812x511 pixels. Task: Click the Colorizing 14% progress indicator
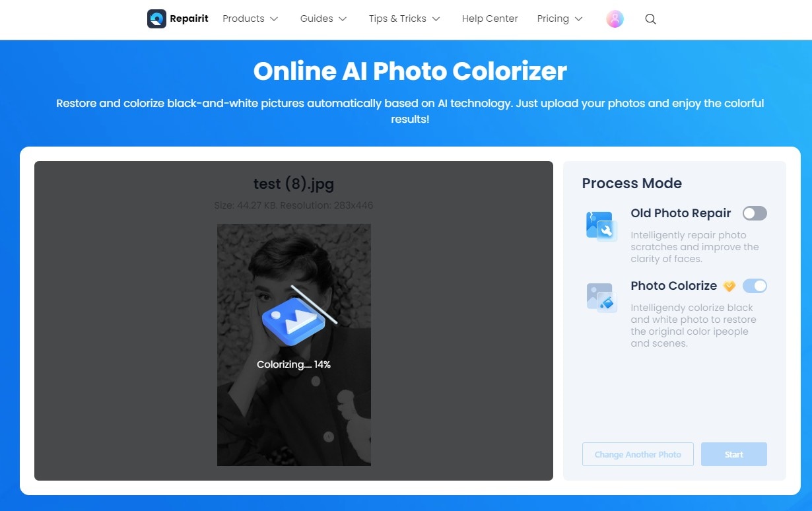294,364
